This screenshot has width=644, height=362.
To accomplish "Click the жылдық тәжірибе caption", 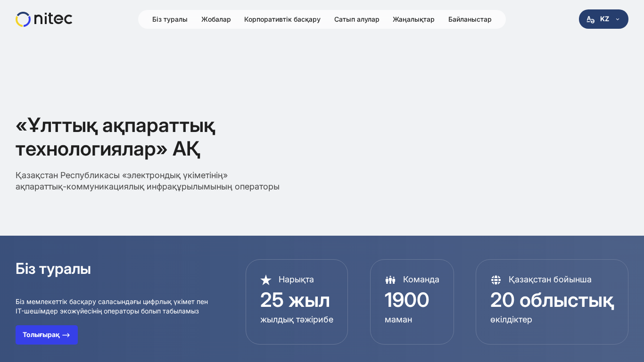I will pos(297,320).
